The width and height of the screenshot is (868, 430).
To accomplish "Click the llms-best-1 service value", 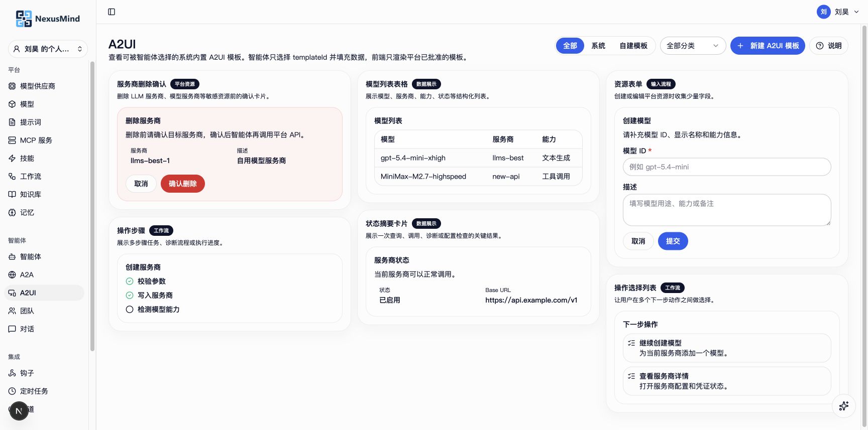I will coord(150,161).
